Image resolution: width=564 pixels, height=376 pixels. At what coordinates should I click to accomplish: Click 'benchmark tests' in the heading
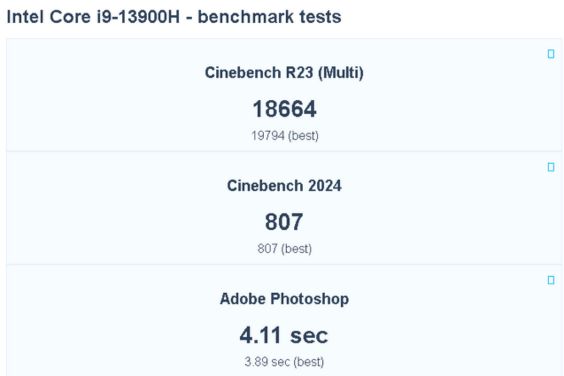[269, 17]
